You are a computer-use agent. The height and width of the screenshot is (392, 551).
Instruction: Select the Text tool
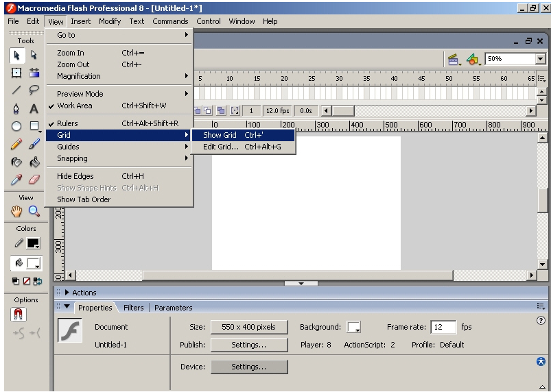pyautogui.click(x=34, y=108)
